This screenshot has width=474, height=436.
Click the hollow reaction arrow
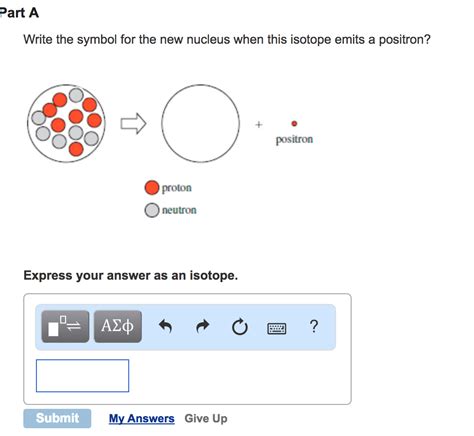(133, 124)
